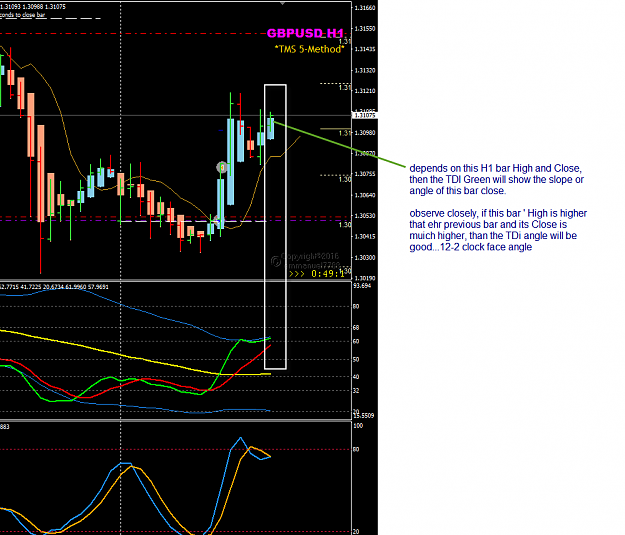Click TDI scale label 15.5509

coord(364,416)
